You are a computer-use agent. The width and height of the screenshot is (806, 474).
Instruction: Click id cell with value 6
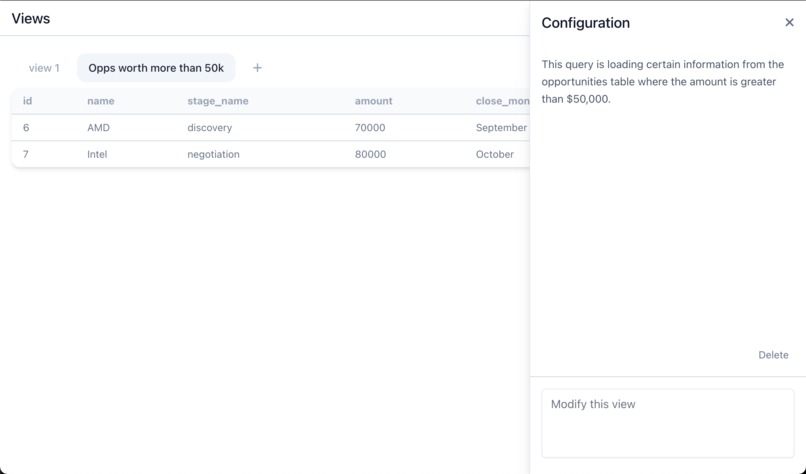tap(26, 127)
